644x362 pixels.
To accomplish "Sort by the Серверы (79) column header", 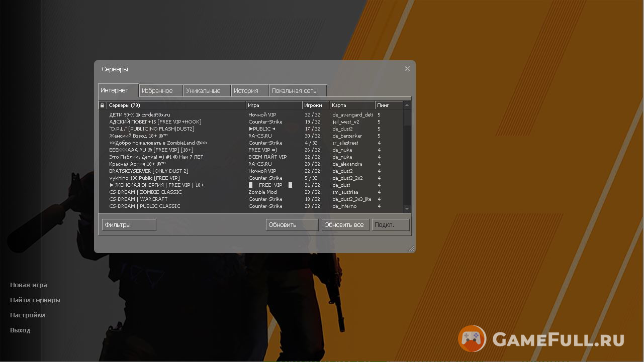I will coord(176,105).
